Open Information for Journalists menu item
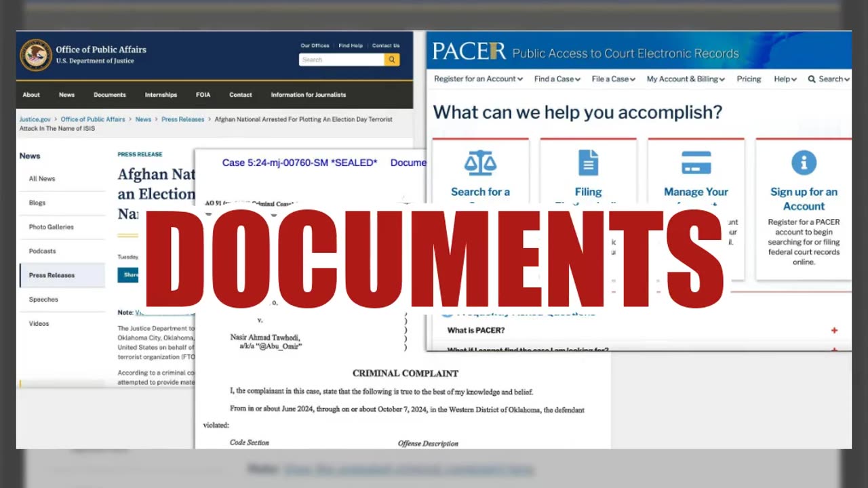Viewport: 868px width, 488px height. [309, 95]
